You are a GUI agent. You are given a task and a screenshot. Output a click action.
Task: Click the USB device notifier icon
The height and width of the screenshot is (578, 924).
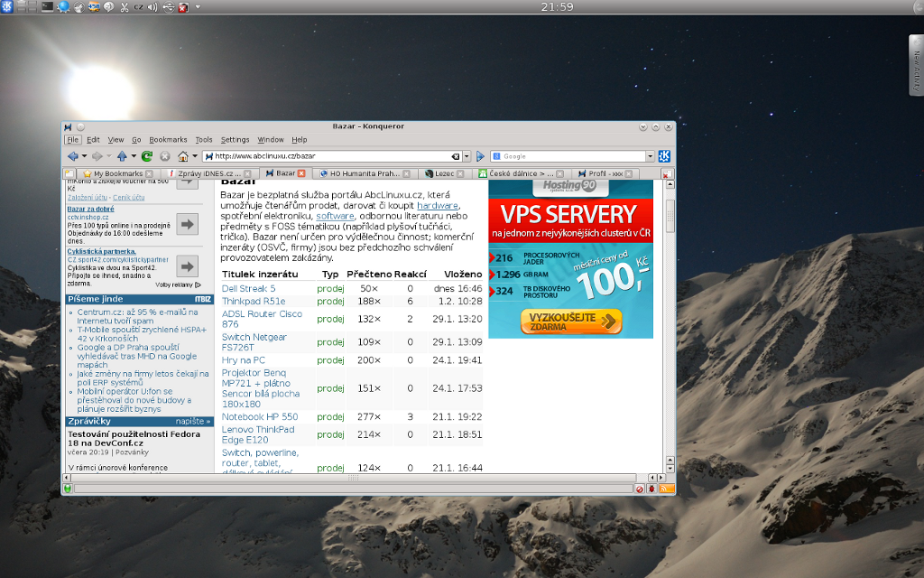pos(169,7)
